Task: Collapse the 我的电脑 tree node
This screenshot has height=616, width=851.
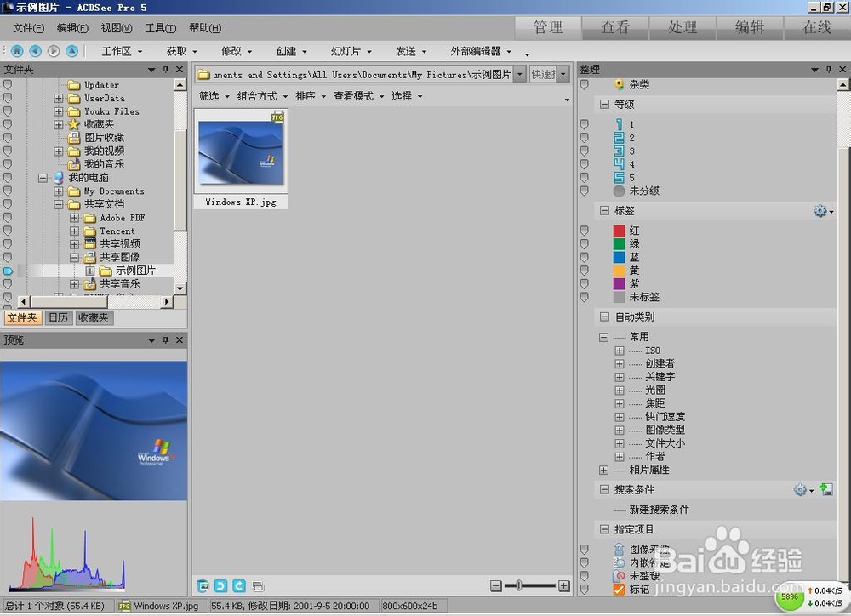Action: 43,178
